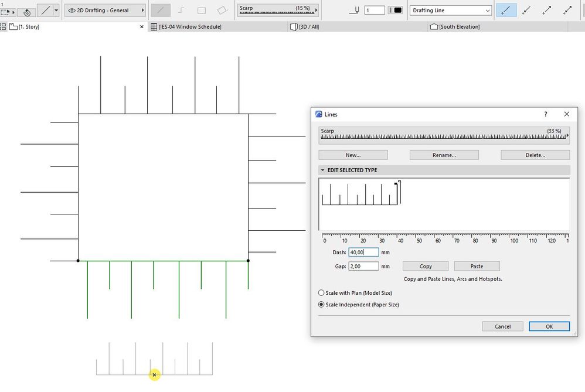Open help in the Lines dialog
Viewport: 585px width, 392px height.
tap(546, 114)
